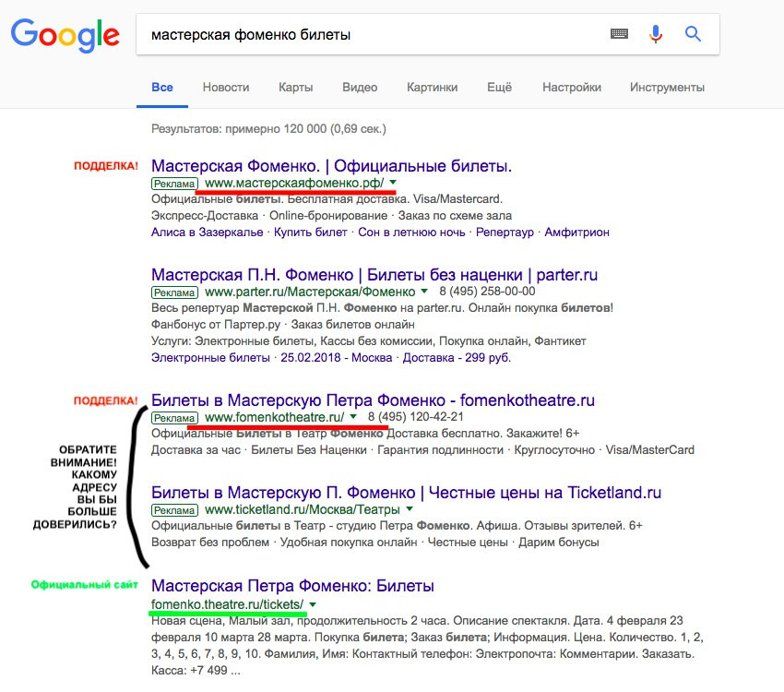Click the www.мастерскаяфоменко.рф URL text
The image size is (784, 692).
coord(294,183)
